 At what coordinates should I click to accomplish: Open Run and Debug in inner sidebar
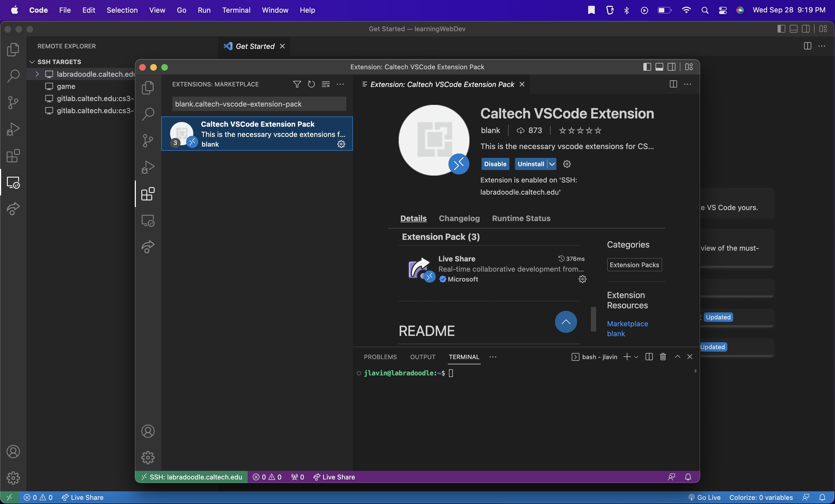tap(148, 167)
